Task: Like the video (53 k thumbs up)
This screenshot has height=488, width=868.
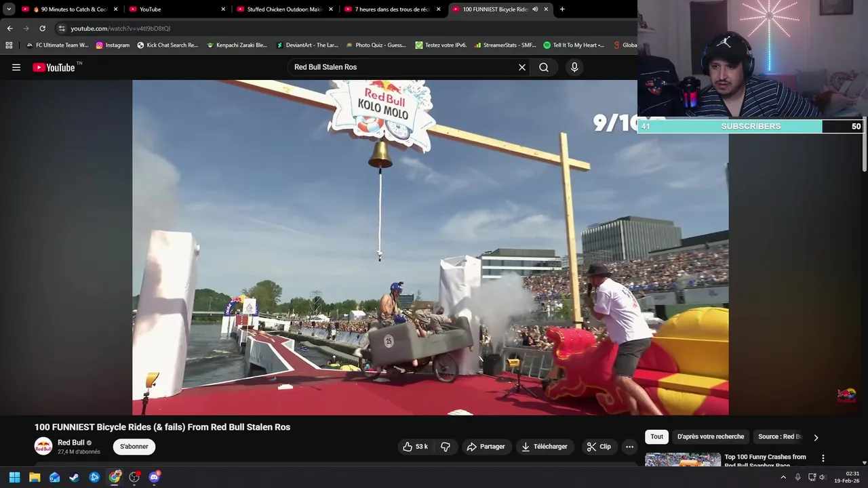Action: point(415,447)
